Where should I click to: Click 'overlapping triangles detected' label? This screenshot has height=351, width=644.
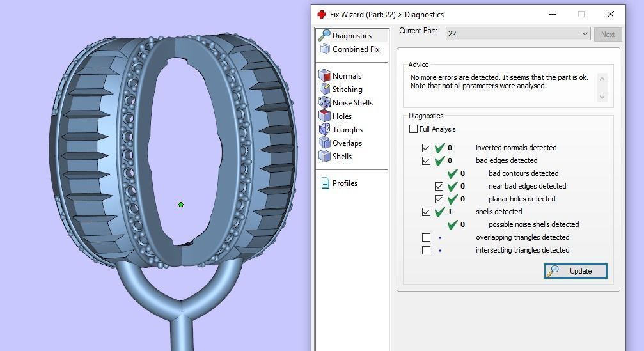(x=522, y=237)
